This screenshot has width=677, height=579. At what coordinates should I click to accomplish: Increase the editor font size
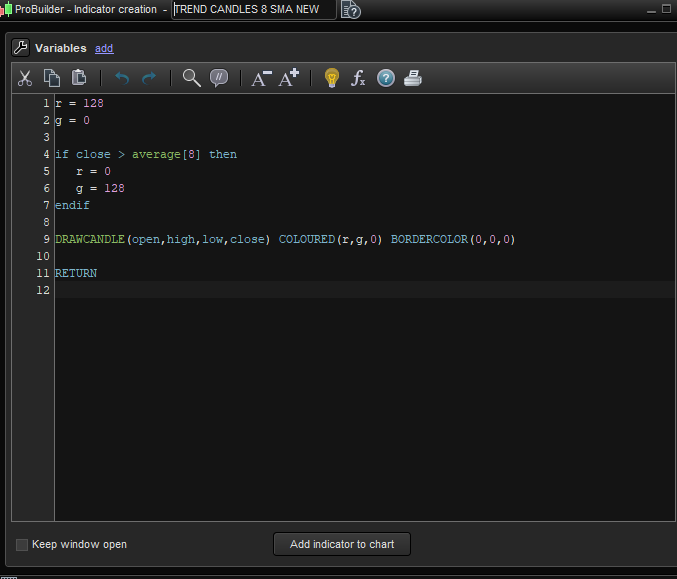click(x=289, y=78)
